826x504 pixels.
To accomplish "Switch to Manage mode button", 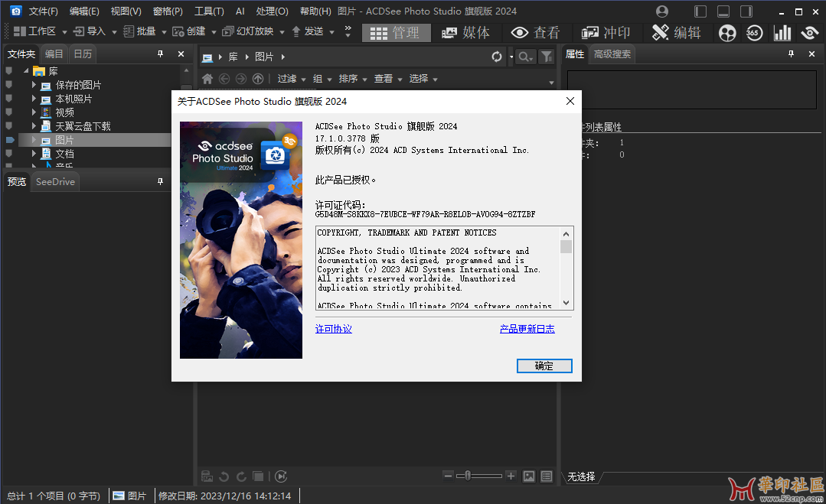I will pyautogui.click(x=396, y=33).
